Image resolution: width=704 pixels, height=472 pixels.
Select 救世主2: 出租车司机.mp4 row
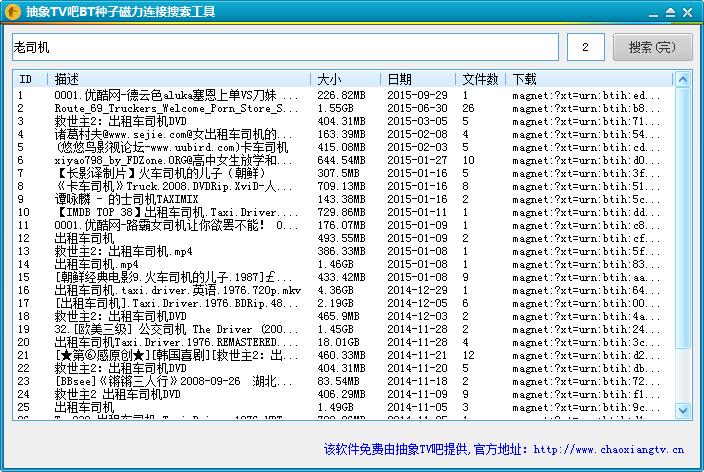click(343, 251)
